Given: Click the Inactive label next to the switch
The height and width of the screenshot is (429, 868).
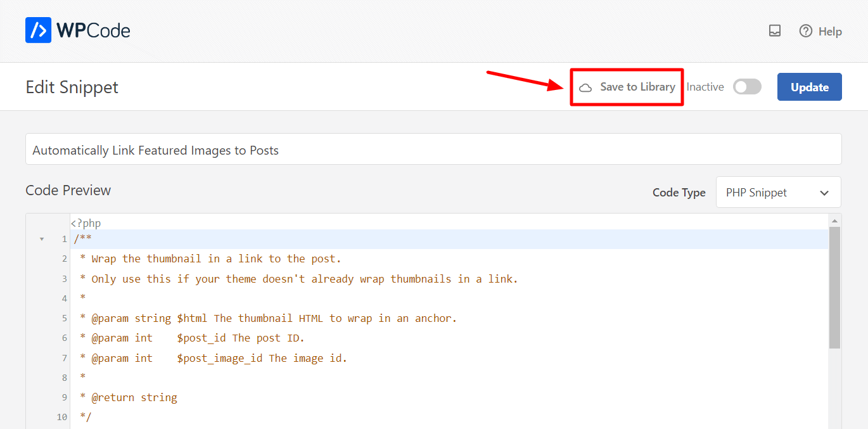Looking at the screenshot, I should [705, 87].
